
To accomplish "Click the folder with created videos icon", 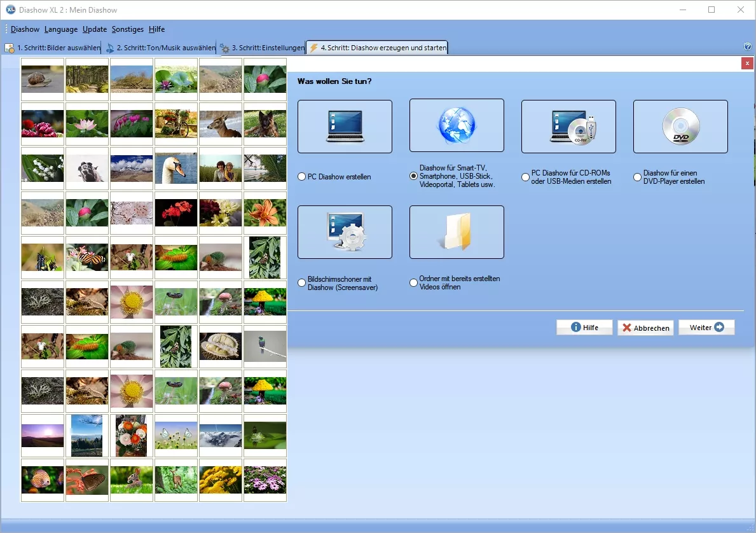I will (457, 232).
